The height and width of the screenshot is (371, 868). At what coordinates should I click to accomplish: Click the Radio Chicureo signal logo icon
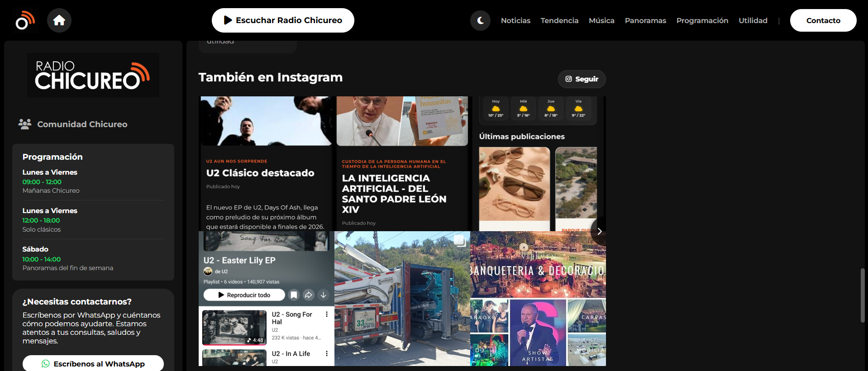click(x=25, y=20)
